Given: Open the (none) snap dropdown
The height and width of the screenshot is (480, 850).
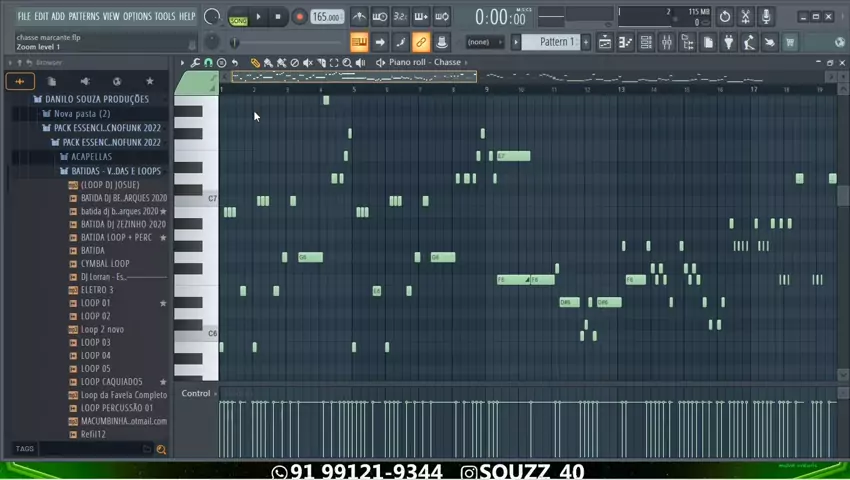Looking at the screenshot, I should pos(485,43).
